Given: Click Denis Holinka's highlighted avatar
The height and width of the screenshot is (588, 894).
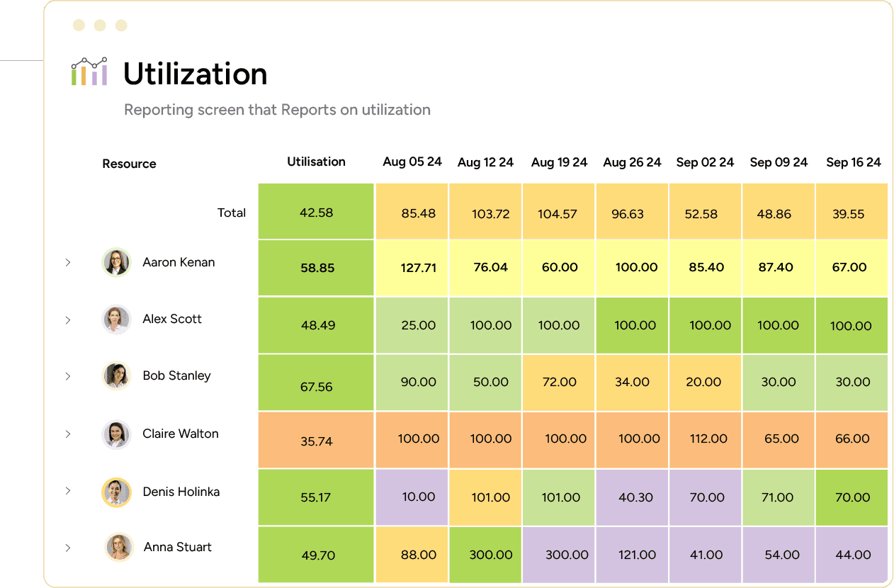Looking at the screenshot, I should coord(116,491).
